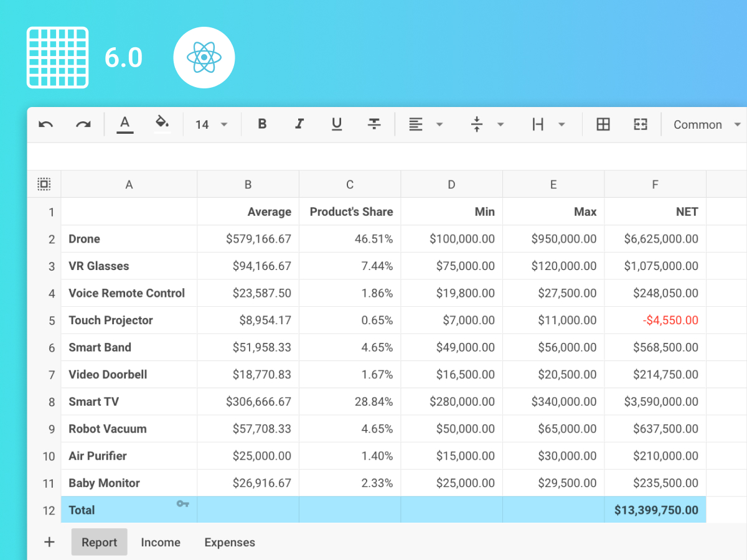Switch to the Report sheet tab
Viewport: 747px width, 560px height.
(100, 542)
